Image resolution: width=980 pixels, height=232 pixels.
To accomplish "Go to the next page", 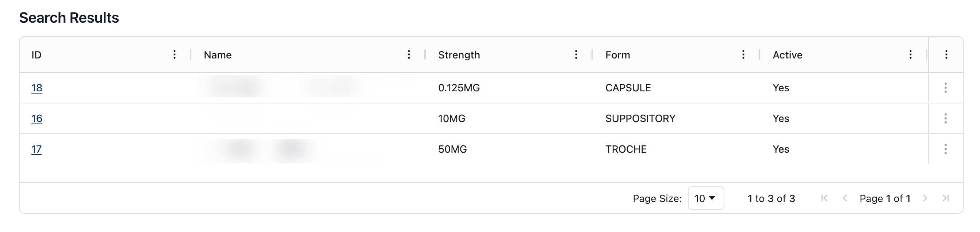I will click(925, 198).
